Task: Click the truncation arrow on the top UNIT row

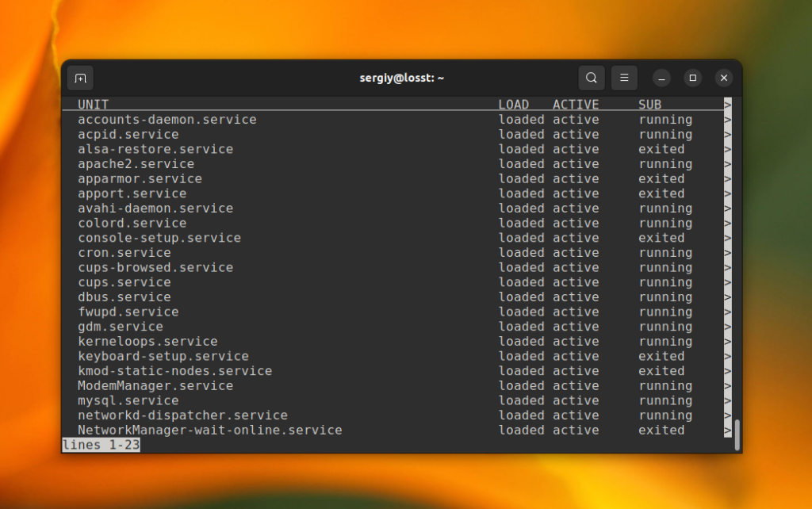Action: [x=728, y=104]
